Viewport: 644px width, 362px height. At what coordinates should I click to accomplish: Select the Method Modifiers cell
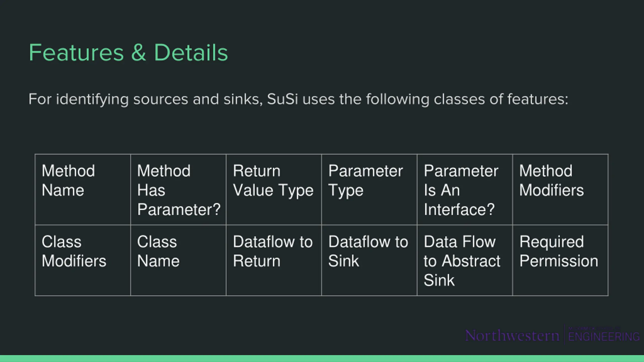pyautogui.click(x=560, y=190)
